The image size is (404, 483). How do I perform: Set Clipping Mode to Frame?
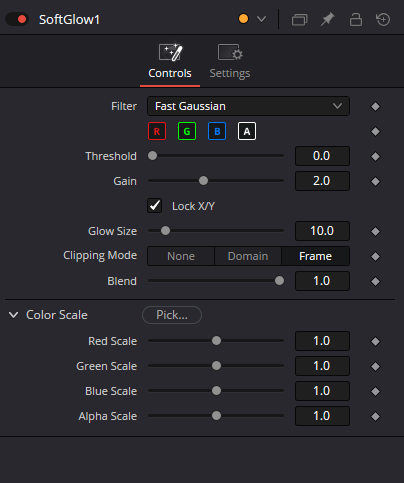point(316,256)
